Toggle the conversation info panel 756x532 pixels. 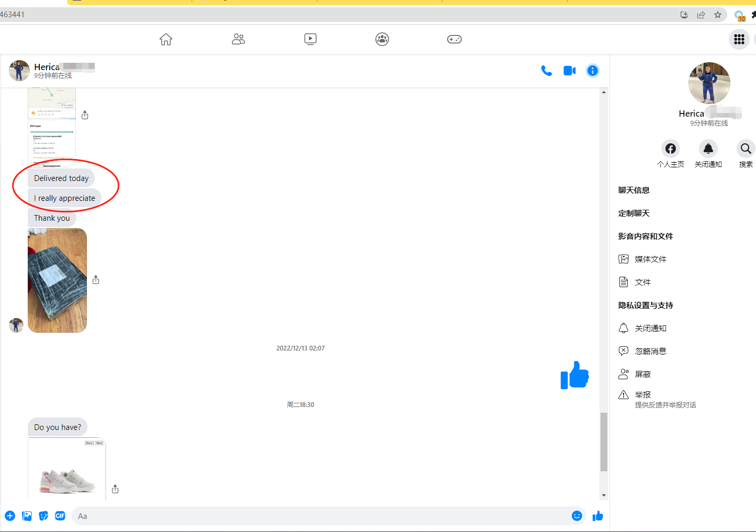tap(592, 71)
